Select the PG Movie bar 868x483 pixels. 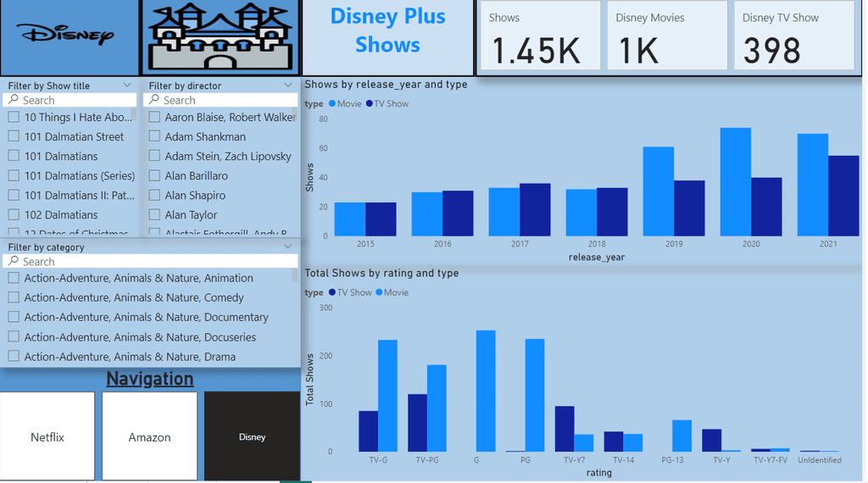pyautogui.click(x=535, y=395)
